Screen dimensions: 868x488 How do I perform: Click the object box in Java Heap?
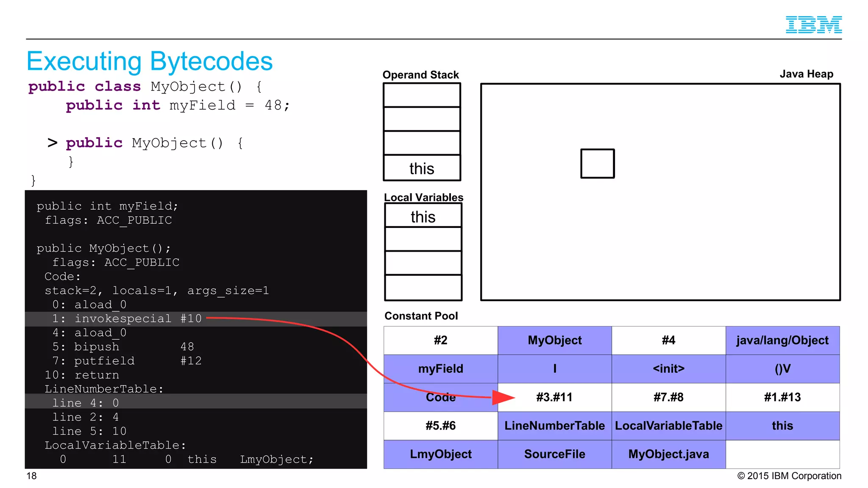[597, 164]
